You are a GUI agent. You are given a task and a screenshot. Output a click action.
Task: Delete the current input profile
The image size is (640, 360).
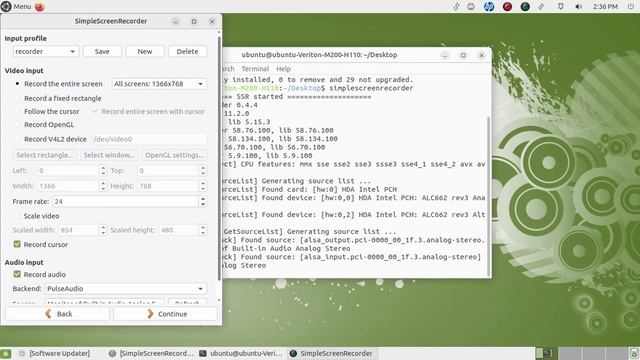point(187,51)
